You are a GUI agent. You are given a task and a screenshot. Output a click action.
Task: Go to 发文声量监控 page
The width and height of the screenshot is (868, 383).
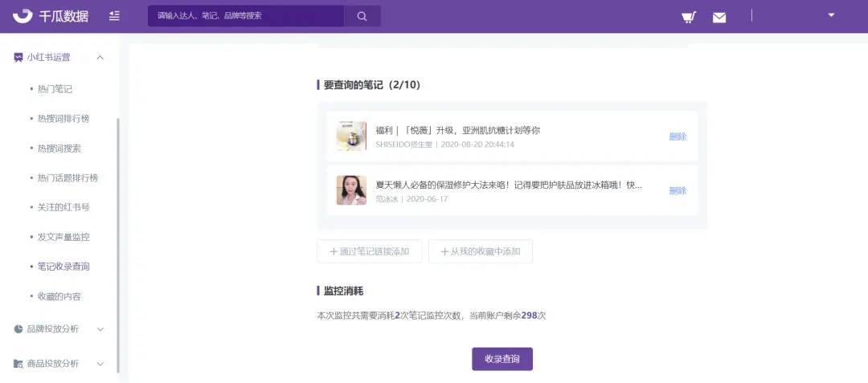(63, 237)
